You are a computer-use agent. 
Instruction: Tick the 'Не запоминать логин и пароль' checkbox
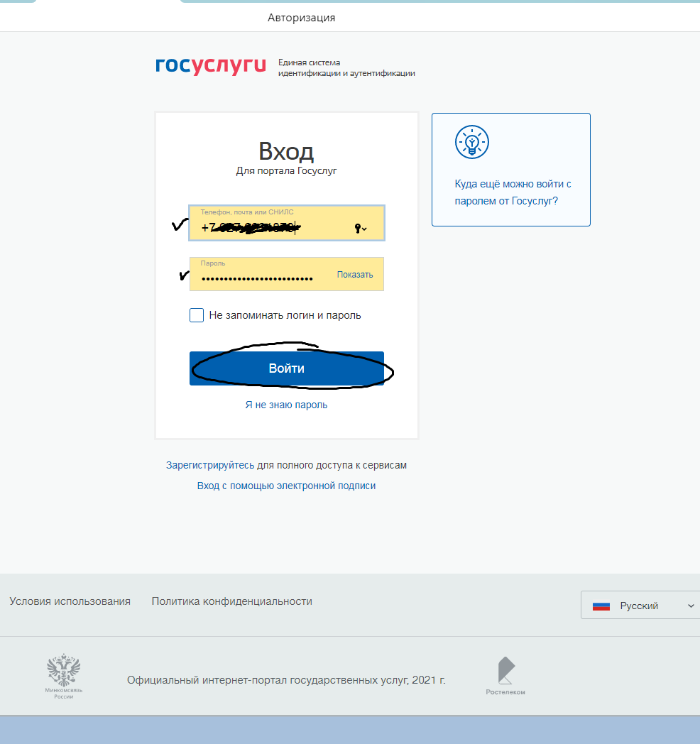click(197, 315)
